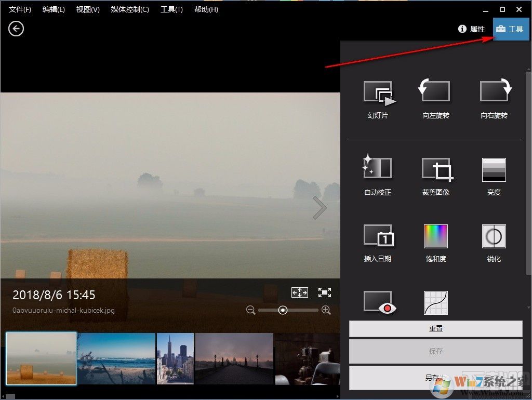Switch to the 工具 tools tab
This screenshot has width=532, height=400.
511,29
